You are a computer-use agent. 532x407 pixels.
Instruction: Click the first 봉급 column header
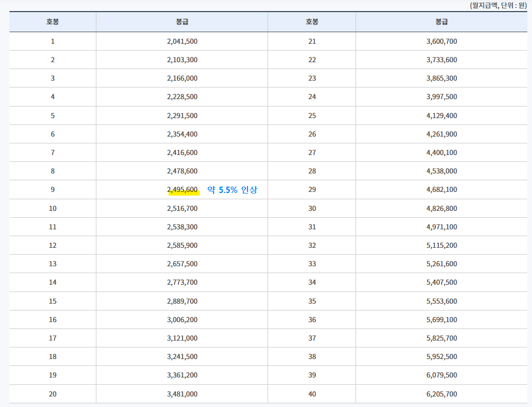click(181, 22)
